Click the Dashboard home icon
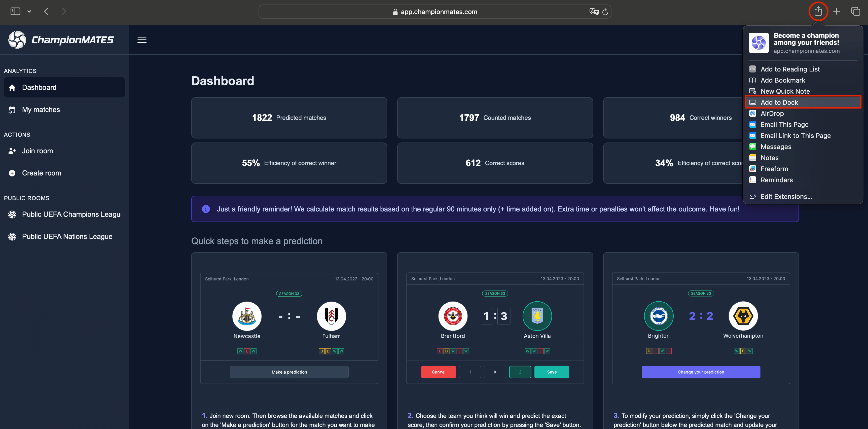 coord(12,88)
